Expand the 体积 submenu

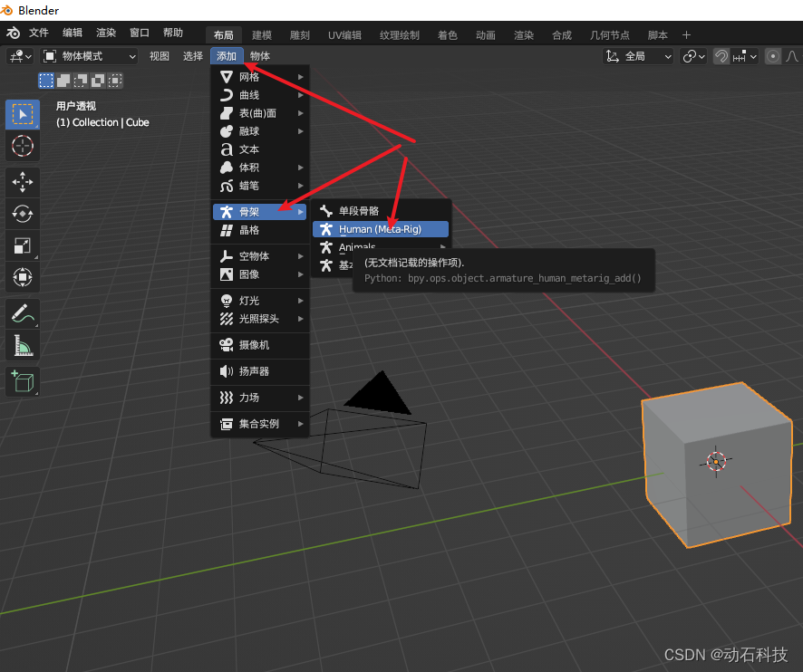(260, 168)
